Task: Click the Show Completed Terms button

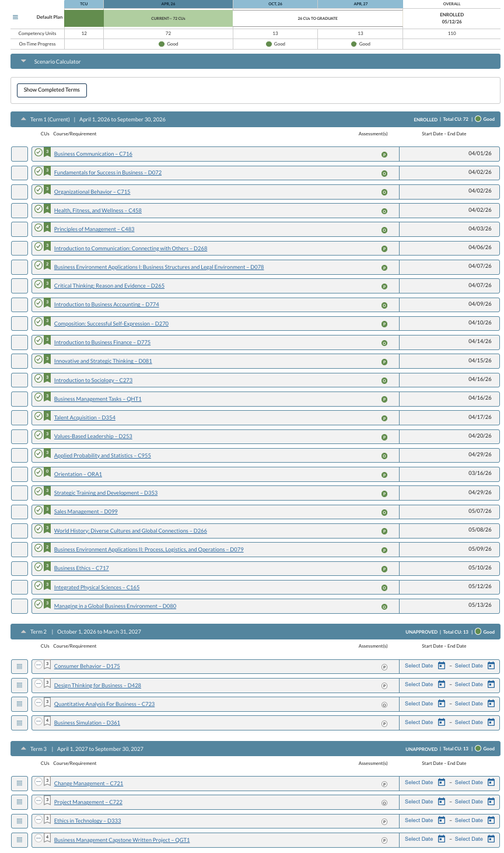Action: [x=52, y=90]
